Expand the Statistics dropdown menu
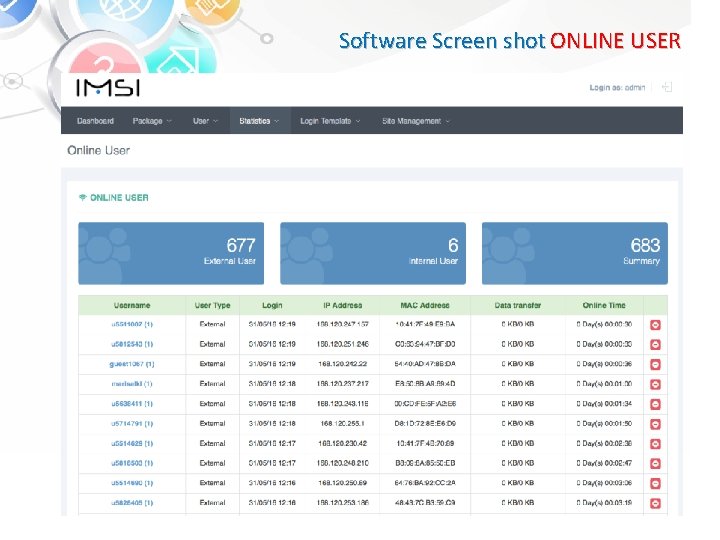 click(x=259, y=121)
